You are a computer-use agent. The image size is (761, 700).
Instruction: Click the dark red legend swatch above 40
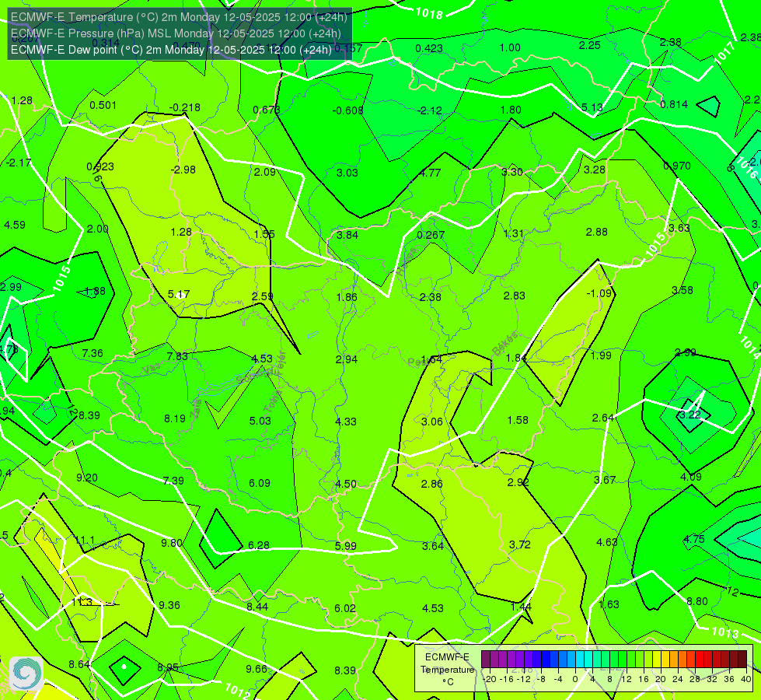tap(742, 660)
